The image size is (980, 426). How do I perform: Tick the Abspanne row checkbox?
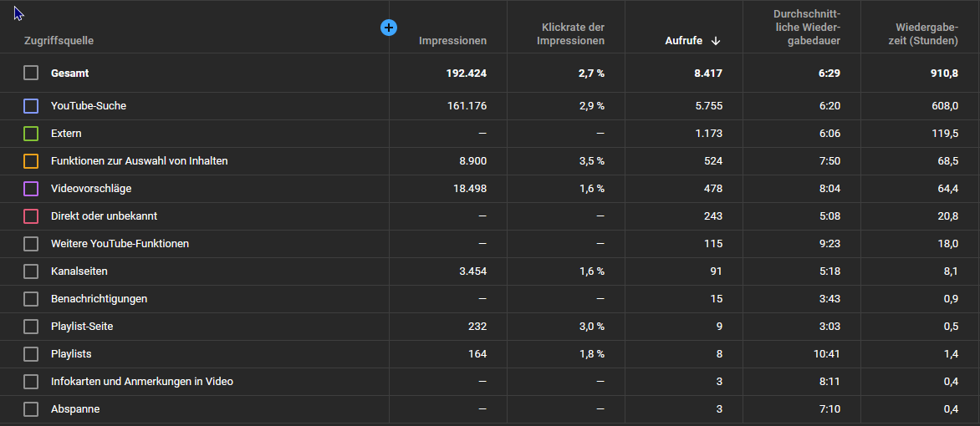(31, 409)
